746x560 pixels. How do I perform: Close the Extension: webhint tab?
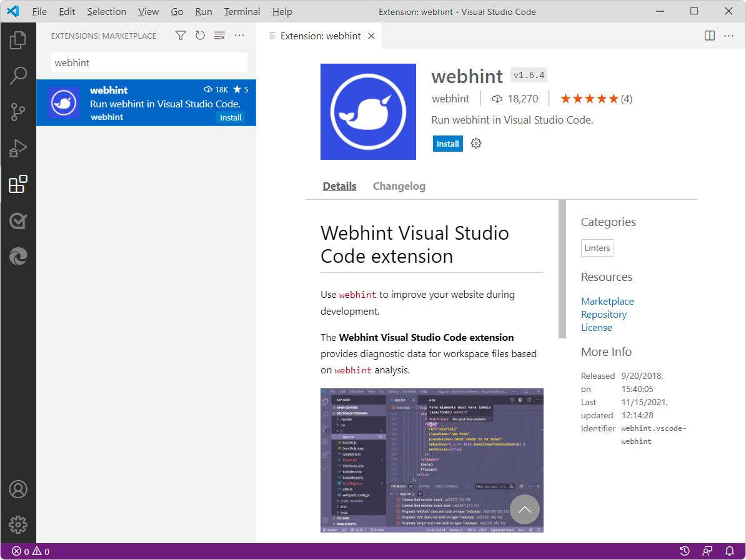coord(372,36)
